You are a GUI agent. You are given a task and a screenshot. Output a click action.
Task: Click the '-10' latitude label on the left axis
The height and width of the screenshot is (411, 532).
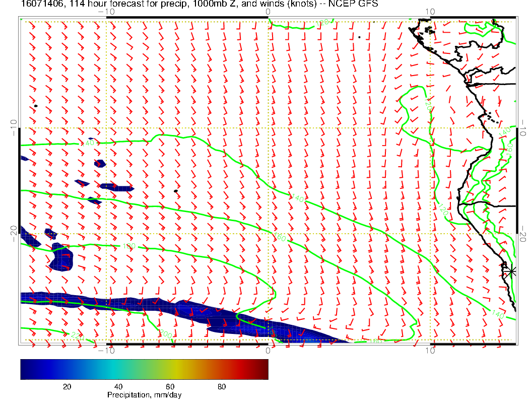pos(13,128)
